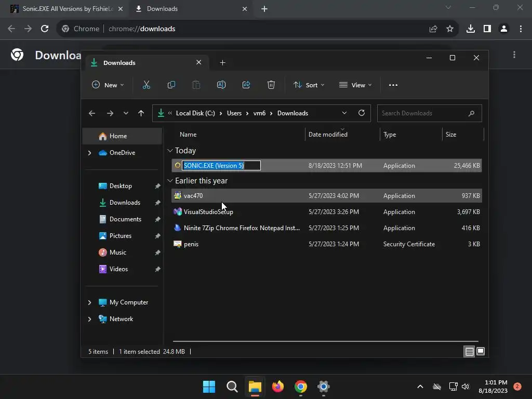Refresh the Downloads folder view
This screenshot has height=399, width=532.
(362, 113)
